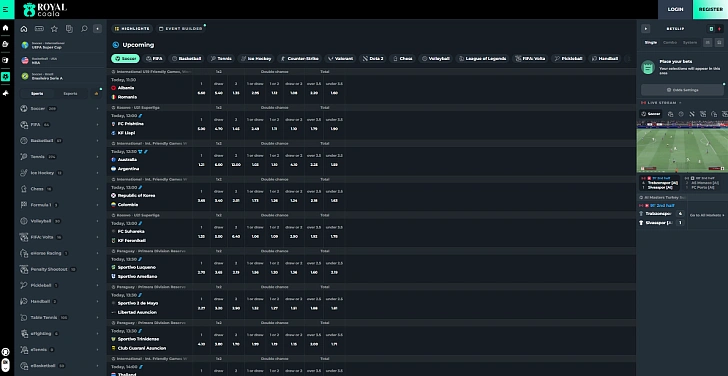The width and height of the screenshot is (728, 376).
Task: Expand the Formula 1 category in the sidebar
Action: pyautogui.click(x=60, y=205)
